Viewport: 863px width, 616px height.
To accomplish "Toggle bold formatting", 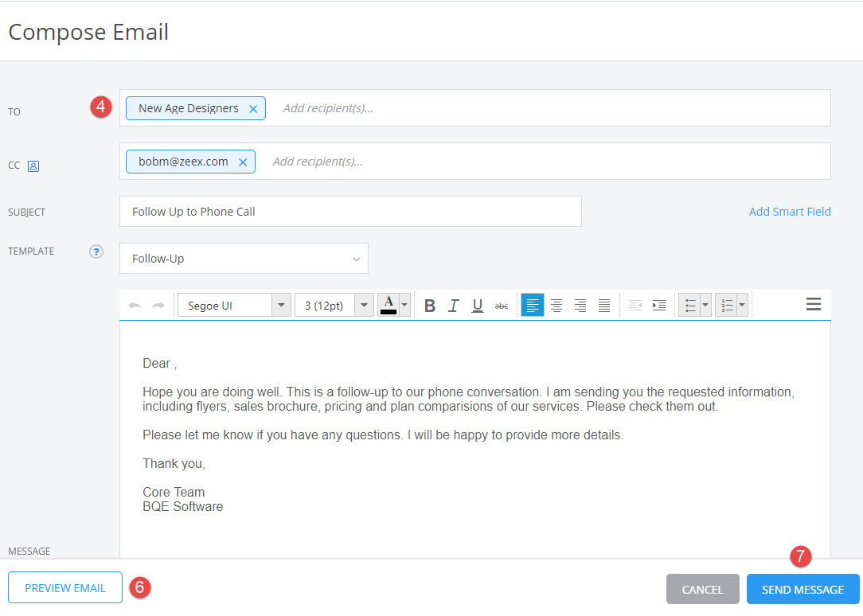I will tap(430, 306).
